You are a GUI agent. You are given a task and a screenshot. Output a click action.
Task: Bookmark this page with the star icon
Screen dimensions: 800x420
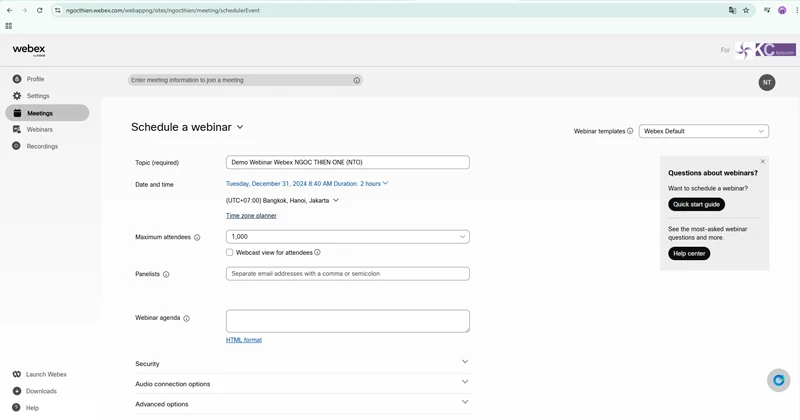coord(746,10)
